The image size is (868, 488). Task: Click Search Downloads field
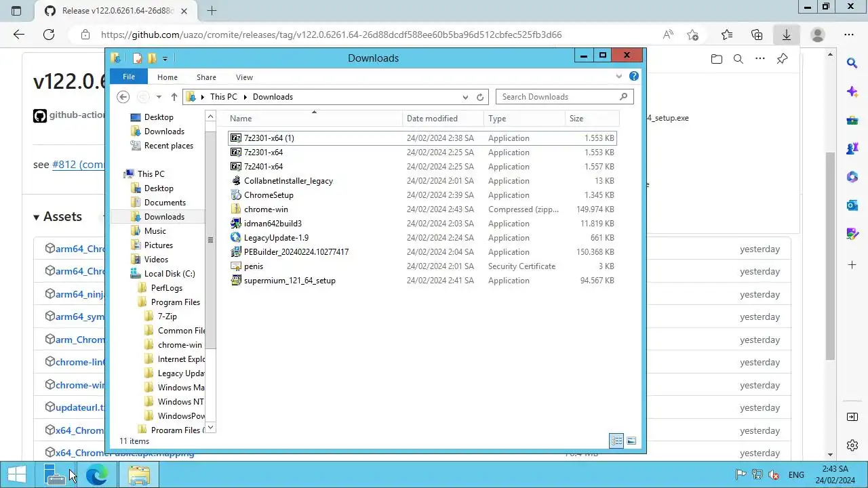pos(564,97)
